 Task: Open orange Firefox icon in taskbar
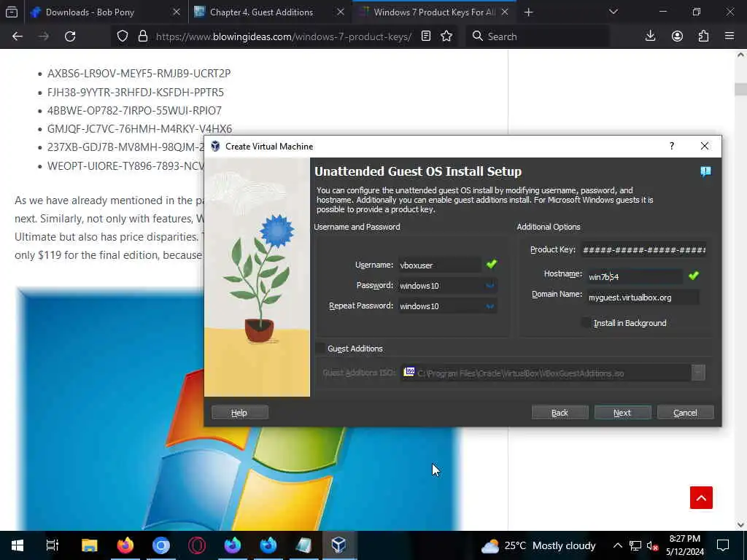pyautogui.click(x=125, y=545)
